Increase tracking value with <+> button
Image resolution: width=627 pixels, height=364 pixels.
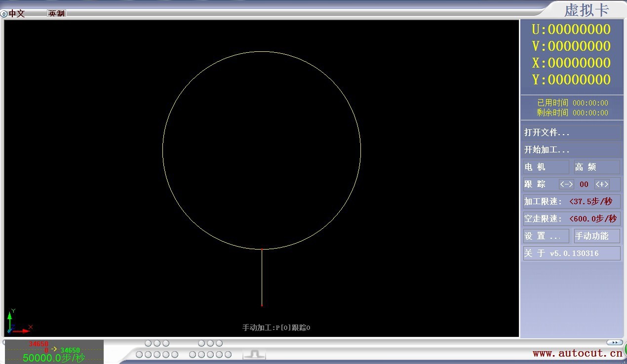click(602, 184)
